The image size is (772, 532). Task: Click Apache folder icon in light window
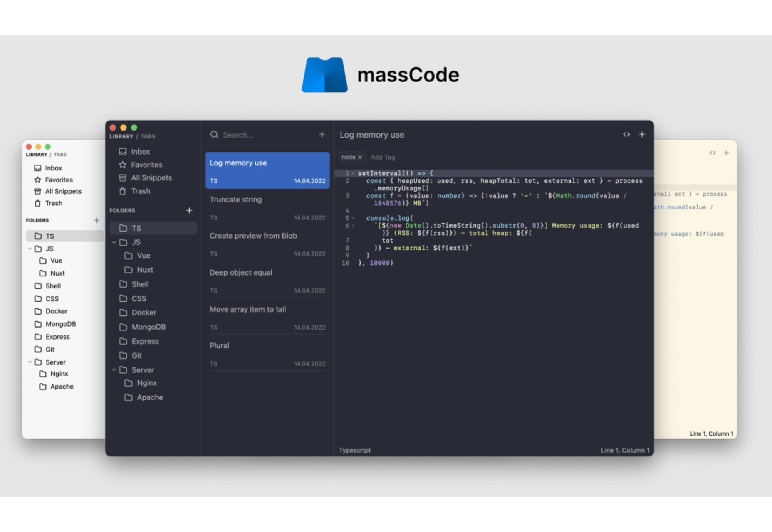[x=42, y=387]
